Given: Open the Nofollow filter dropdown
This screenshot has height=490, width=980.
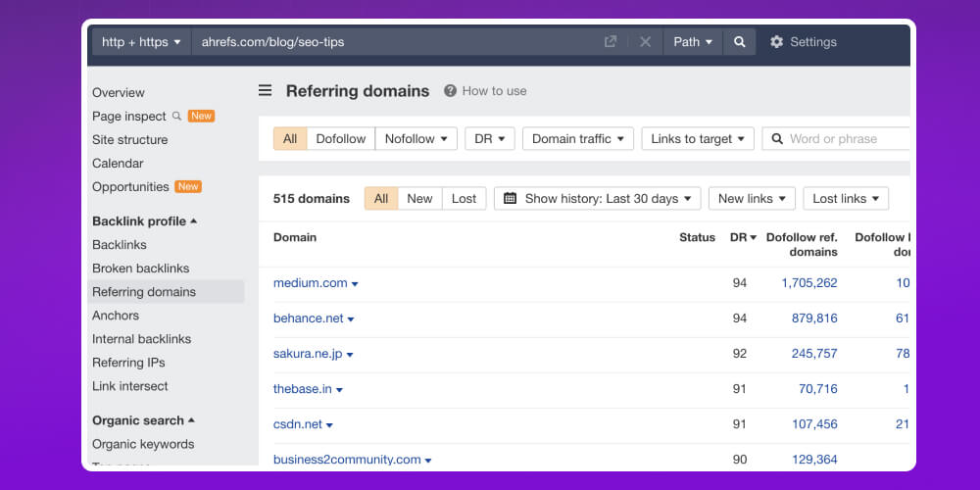Looking at the screenshot, I should tap(416, 139).
